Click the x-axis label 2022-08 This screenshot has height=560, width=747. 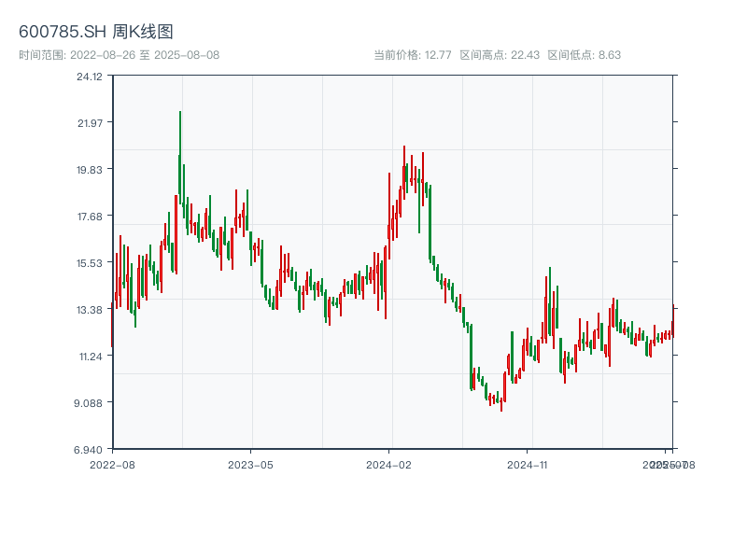pyautogui.click(x=112, y=465)
